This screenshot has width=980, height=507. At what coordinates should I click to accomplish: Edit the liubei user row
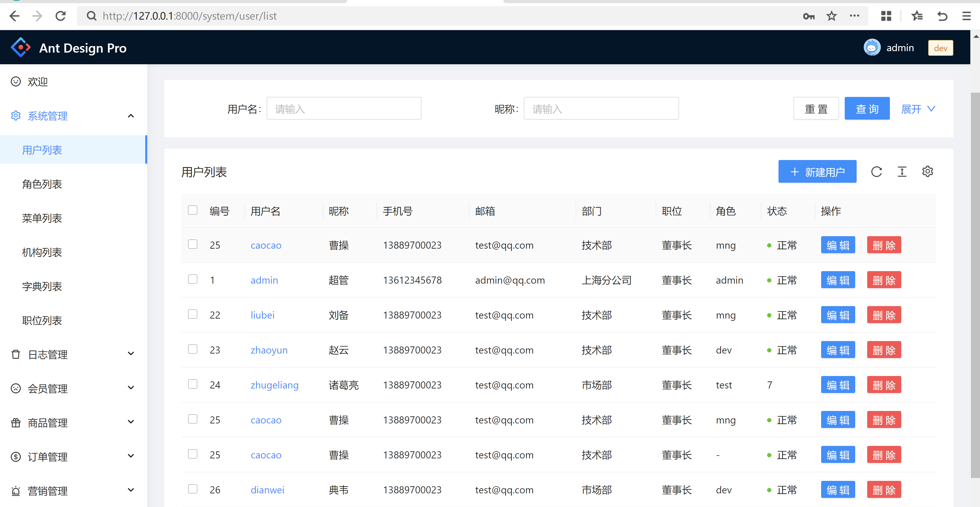pyautogui.click(x=838, y=315)
